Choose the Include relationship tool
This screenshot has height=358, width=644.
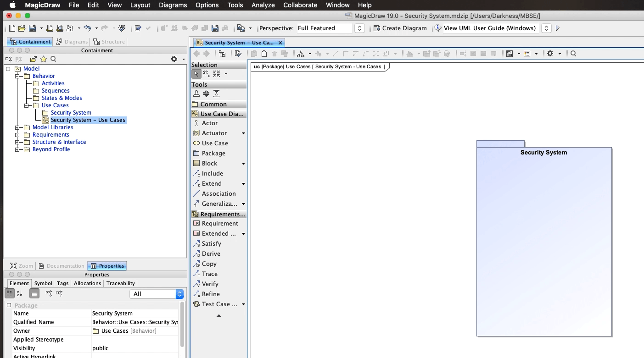(x=212, y=173)
